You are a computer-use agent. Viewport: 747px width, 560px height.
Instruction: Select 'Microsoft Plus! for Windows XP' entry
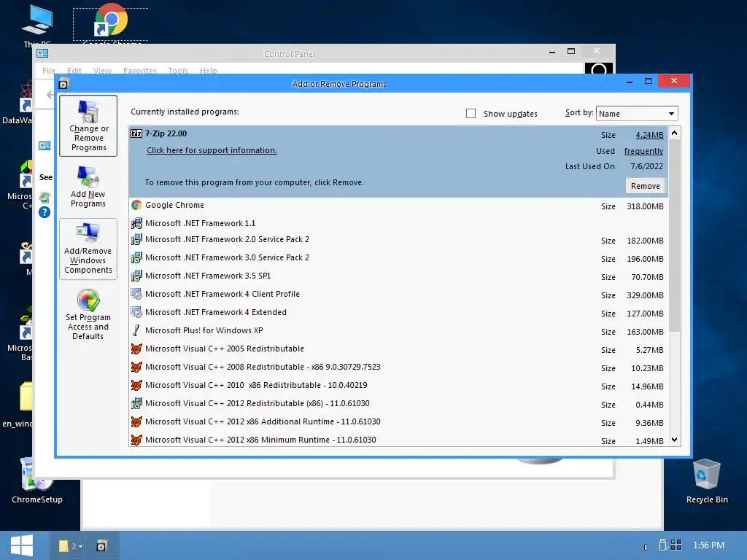[204, 330]
